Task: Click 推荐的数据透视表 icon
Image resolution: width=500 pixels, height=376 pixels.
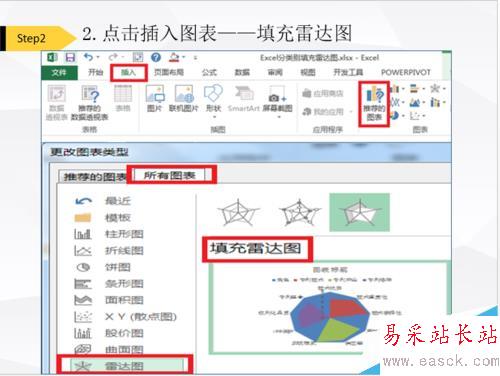Action: point(90,102)
